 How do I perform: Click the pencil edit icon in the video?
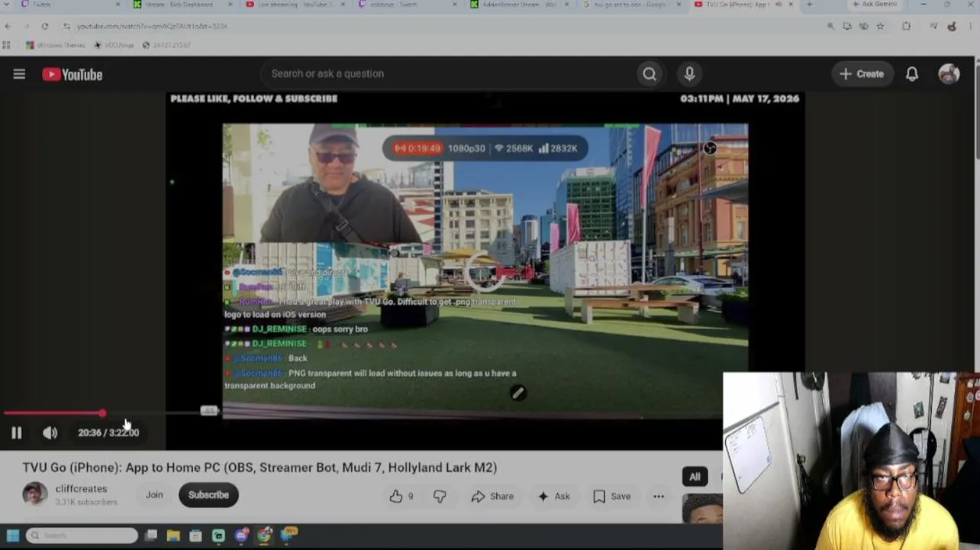tap(517, 393)
